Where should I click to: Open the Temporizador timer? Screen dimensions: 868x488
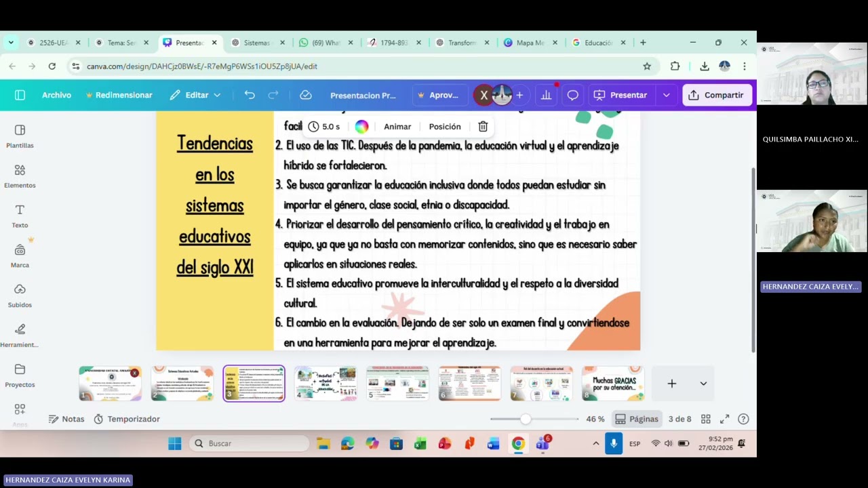[127, 419]
